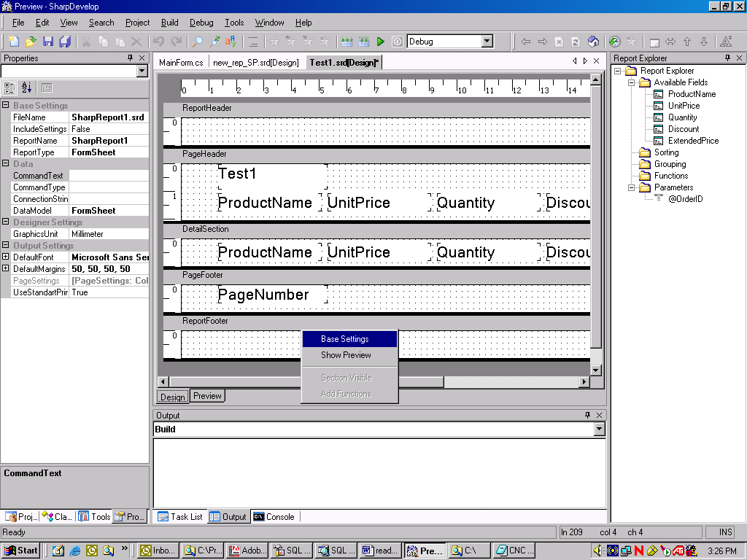The height and width of the screenshot is (560, 747).
Task: Click the Save file toolbar icon
Action: (x=48, y=42)
